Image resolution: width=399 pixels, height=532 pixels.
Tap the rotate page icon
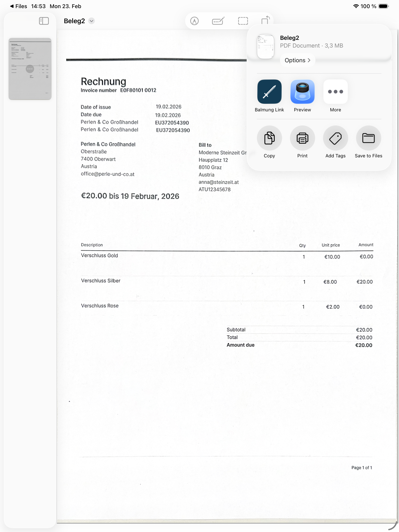[x=266, y=20]
